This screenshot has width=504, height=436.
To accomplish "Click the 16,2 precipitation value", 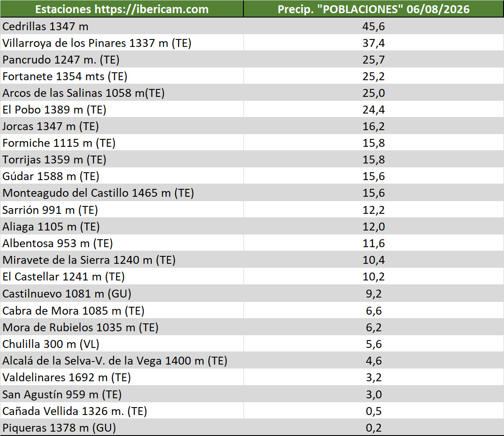I will [x=373, y=127].
